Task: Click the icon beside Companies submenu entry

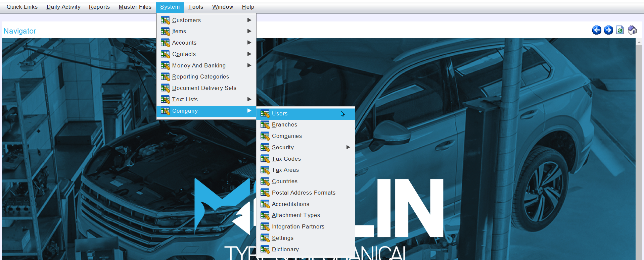Action: coord(265,136)
